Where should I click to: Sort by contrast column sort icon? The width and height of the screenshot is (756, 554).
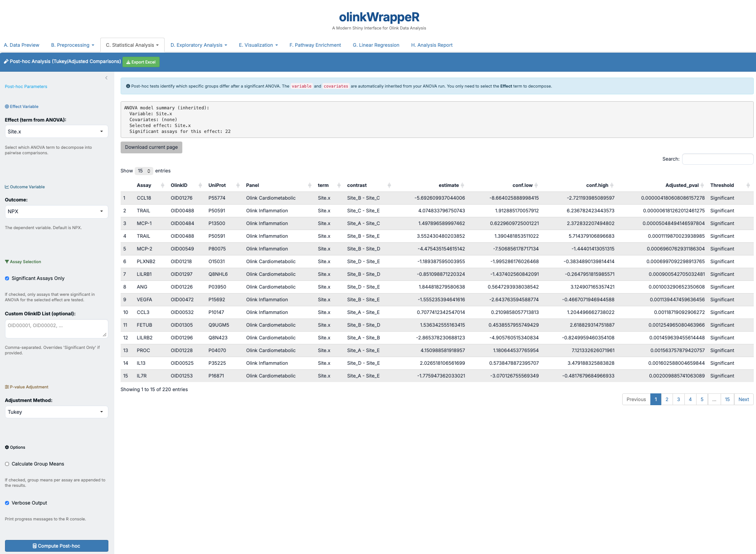coord(389,185)
